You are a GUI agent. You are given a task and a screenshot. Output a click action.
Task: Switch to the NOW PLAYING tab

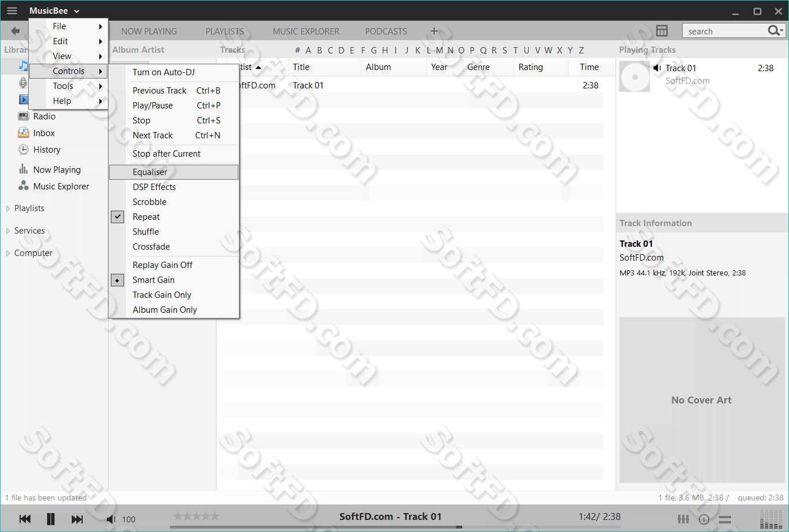pos(149,31)
